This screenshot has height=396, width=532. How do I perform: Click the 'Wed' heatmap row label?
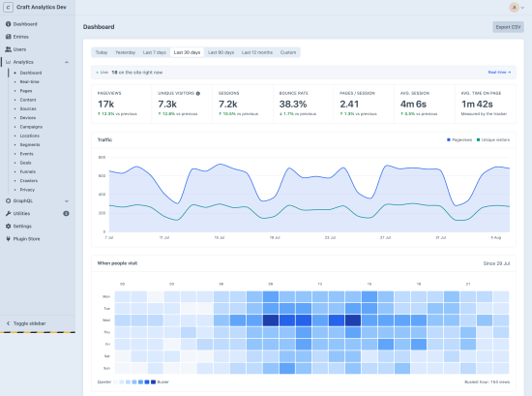pyautogui.click(x=106, y=320)
